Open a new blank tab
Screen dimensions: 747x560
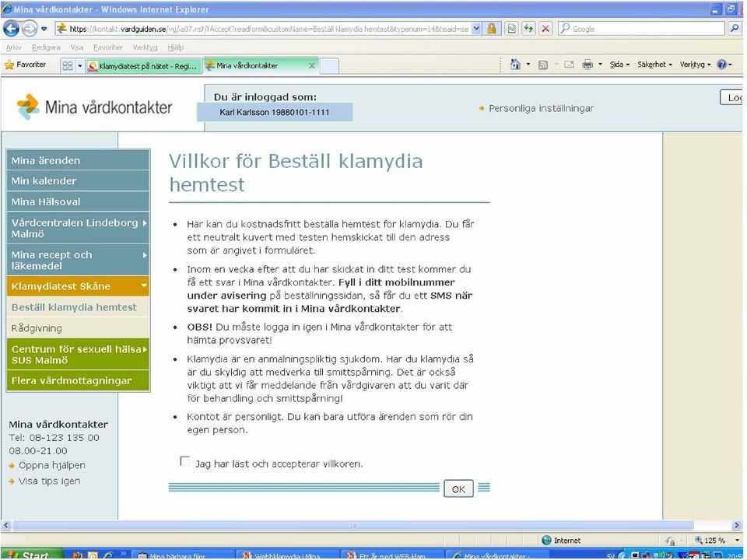click(x=329, y=65)
